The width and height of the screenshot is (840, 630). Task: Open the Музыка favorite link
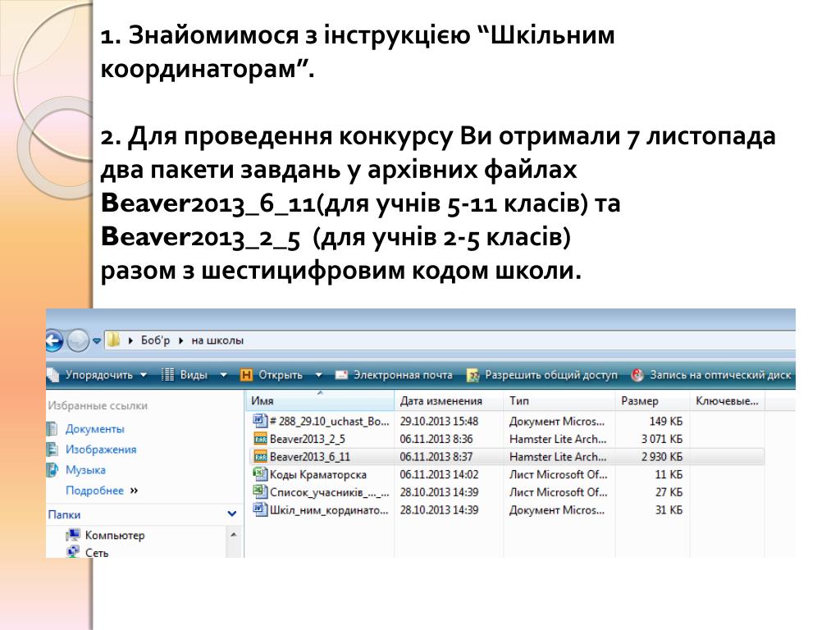tap(85, 470)
